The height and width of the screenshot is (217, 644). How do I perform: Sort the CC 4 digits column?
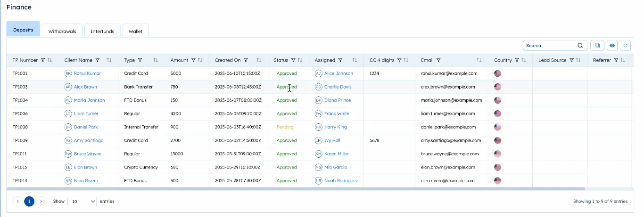click(406, 60)
